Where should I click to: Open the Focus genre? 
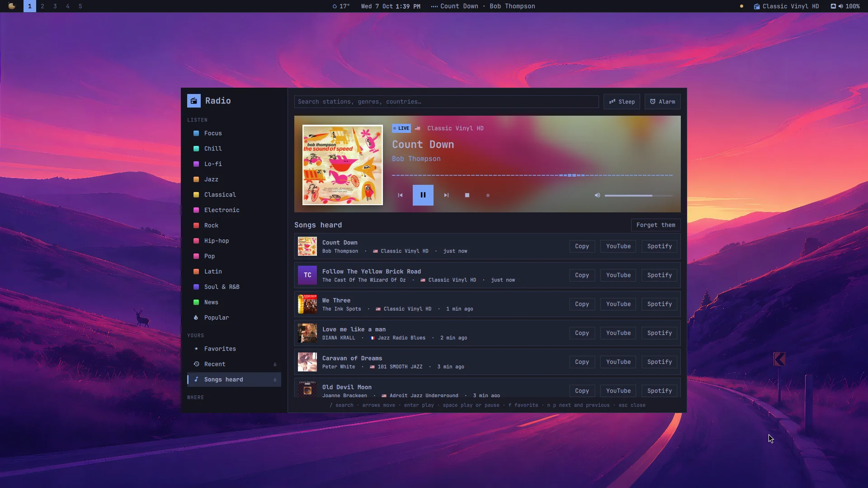234,133
